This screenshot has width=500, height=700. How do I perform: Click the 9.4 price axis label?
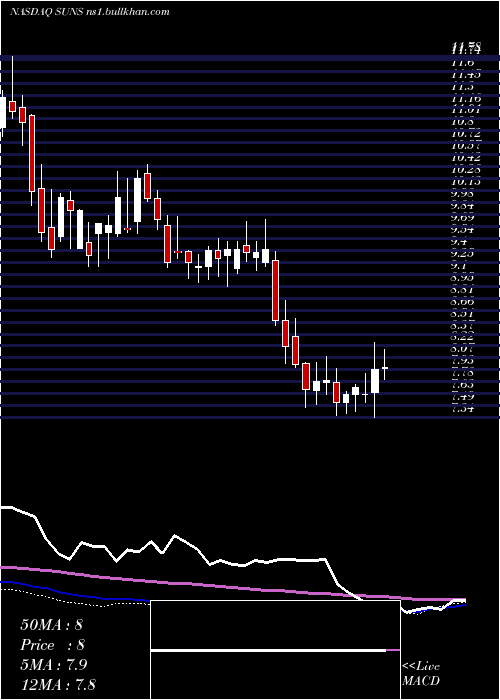tap(459, 242)
